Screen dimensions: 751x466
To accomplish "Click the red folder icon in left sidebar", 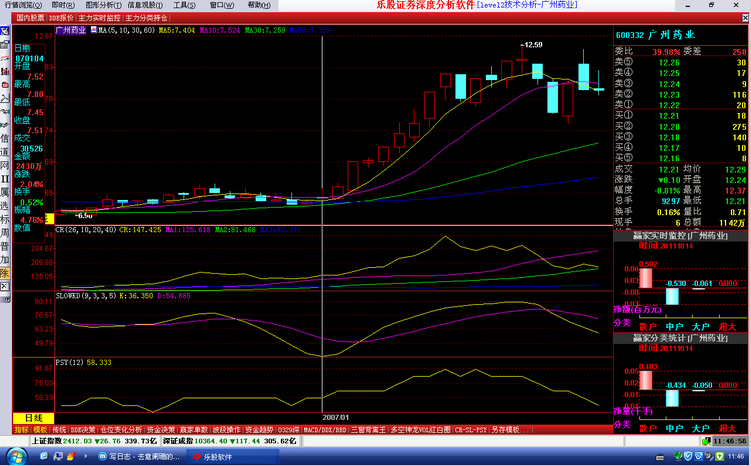I will point(5,85).
